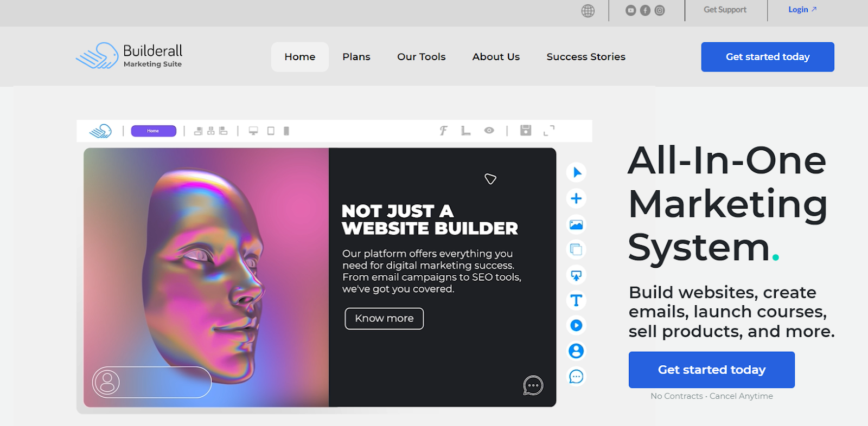868x426 pixels.
Task: Go to the About Us page
Action: click(x=496, y=57)
